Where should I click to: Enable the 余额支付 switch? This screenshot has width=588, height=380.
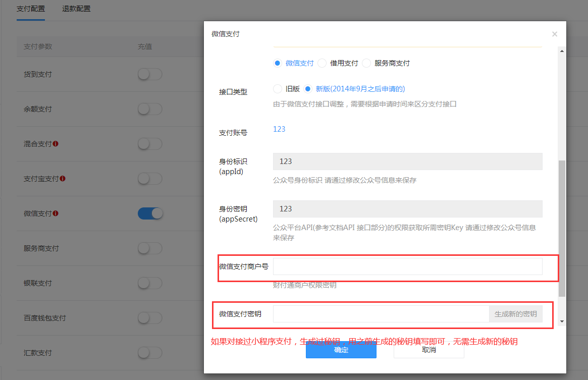(150, 109)
